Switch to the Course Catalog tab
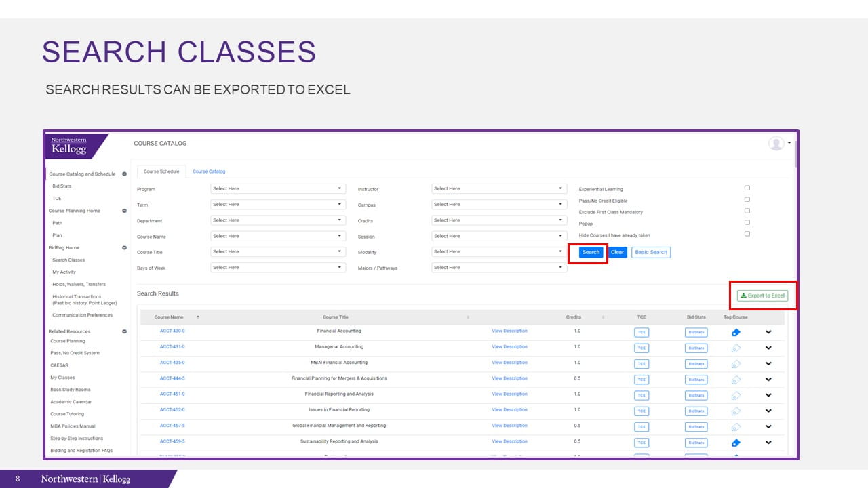Viewport: 868px width, 488px height. click(x=209, y=171)
